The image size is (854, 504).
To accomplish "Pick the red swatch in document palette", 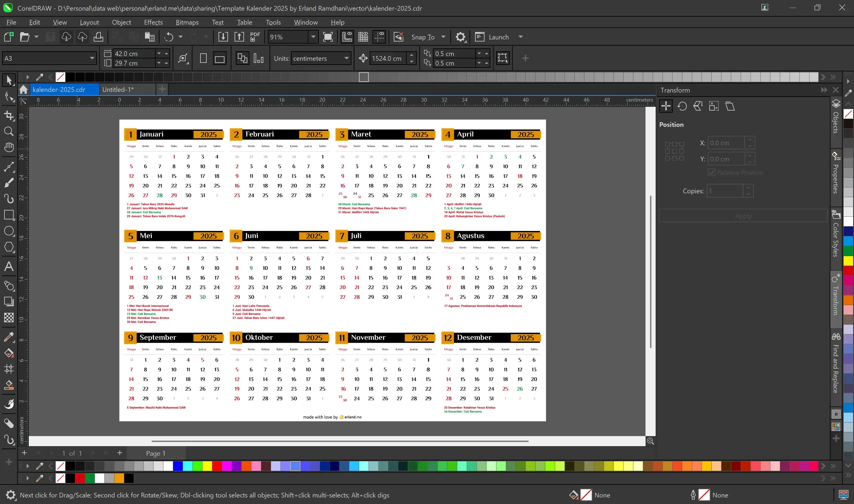I will (x=80, y=478).
